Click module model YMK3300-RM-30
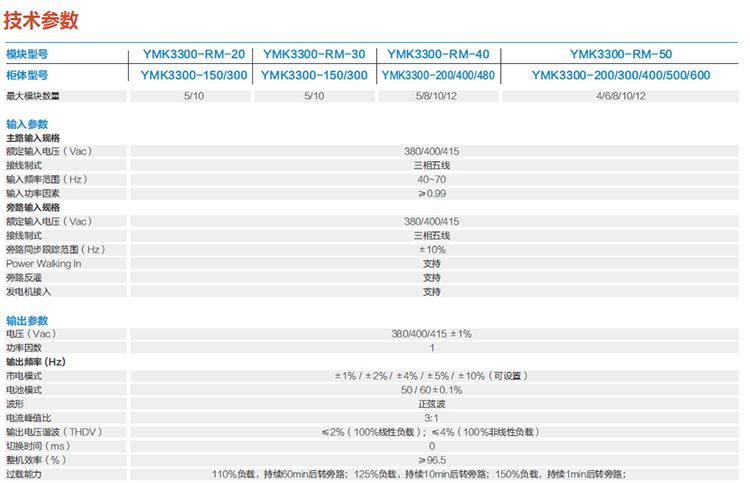 point(314,54)
